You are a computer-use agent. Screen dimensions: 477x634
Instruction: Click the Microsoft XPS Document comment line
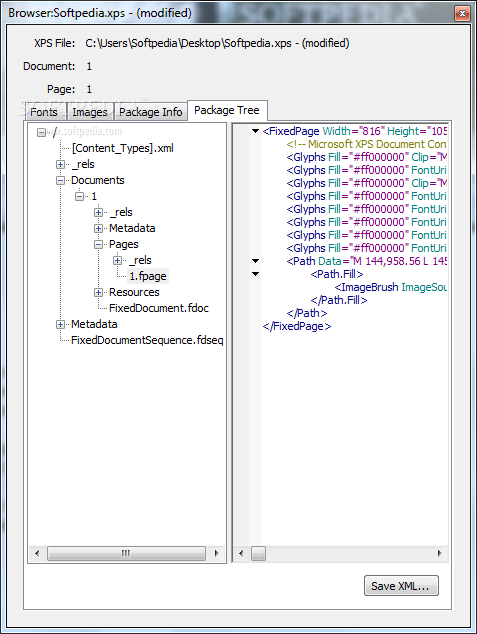pyautogui.click(x=366, y=144)
